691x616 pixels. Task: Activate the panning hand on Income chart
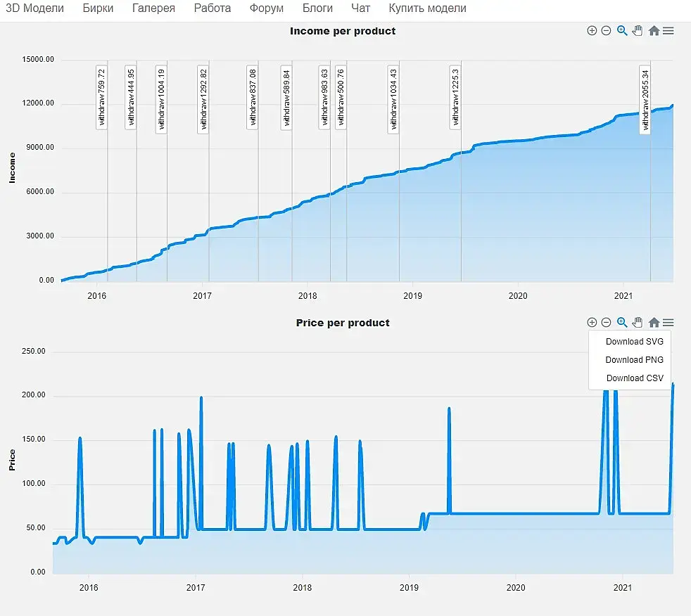pos(638,30)
